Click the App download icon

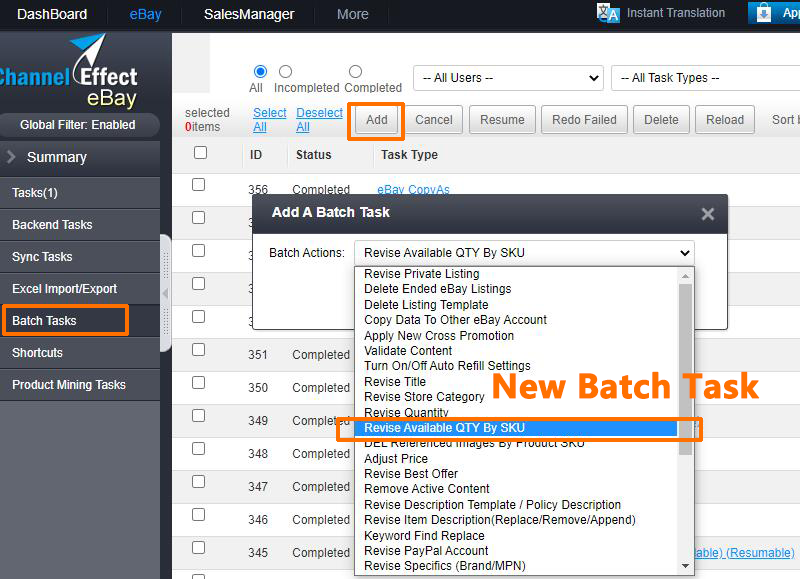(763, 13)
